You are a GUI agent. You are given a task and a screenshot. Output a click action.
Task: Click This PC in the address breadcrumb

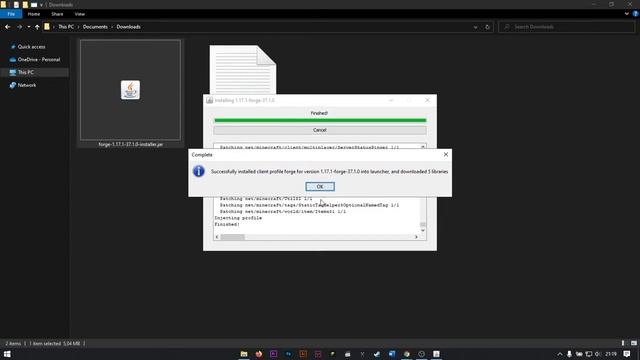pos(66,27)
